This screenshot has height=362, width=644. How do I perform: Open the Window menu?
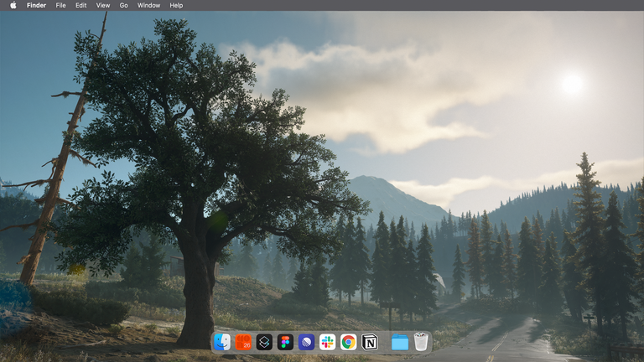(148, 5)
